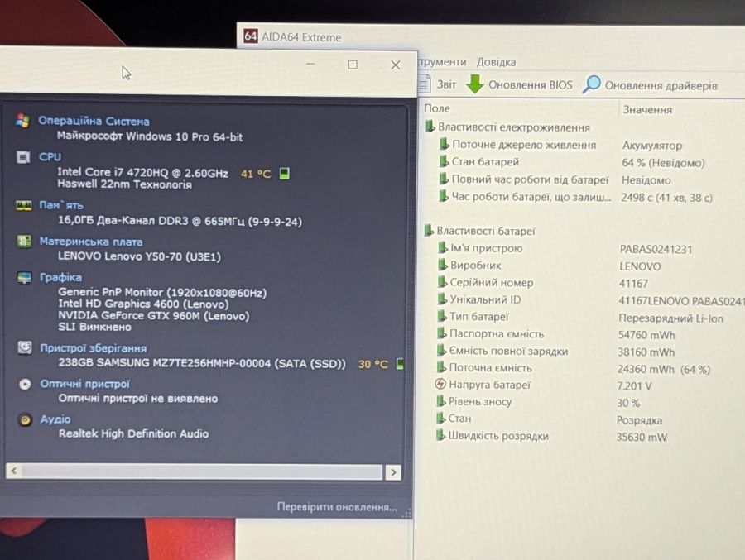Click the RAM module icon beside Пам'ять
Screen dimensions: 745x560
(23, 205)
